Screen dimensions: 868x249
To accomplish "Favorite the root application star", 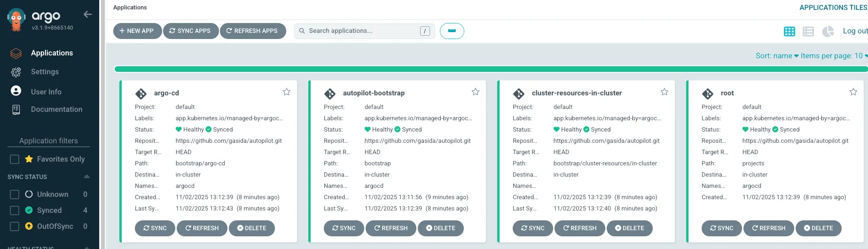I will click(853, 92).
